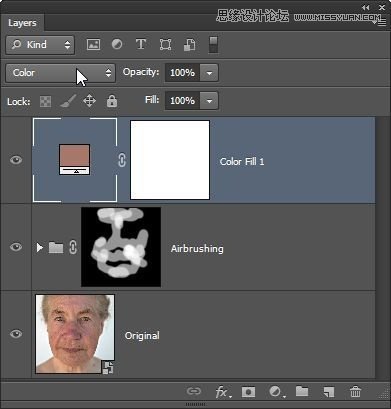Expand the Airbrushing group triangle

tap(40, 247)
